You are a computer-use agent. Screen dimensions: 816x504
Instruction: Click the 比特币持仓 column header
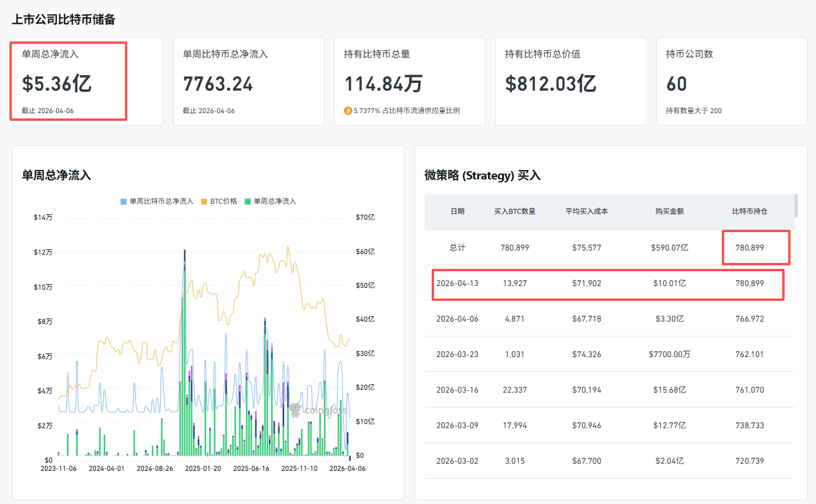click(x=749, y=211)
